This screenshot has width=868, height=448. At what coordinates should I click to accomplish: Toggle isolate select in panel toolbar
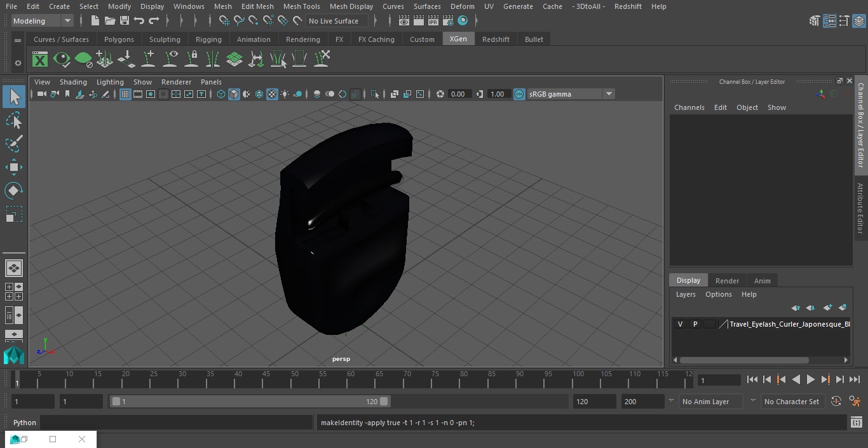coord(375,94)
